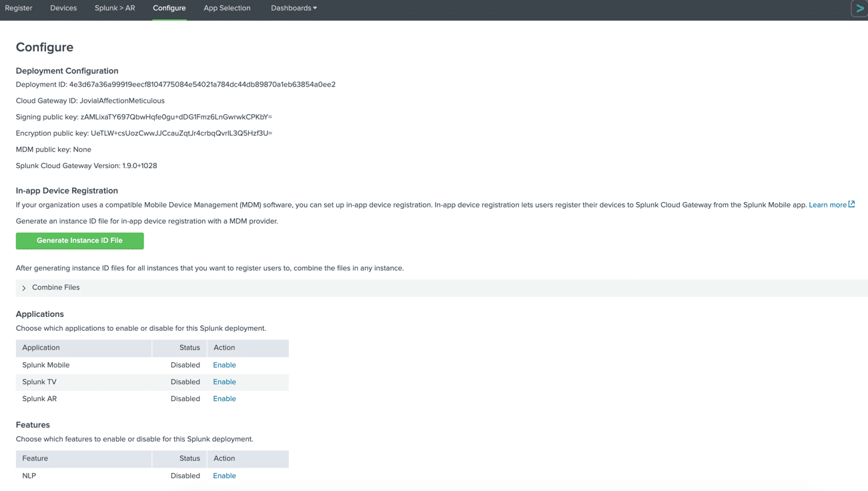
Task: Click the Disabled status of Splunk Mobile
Action: tap(185, 366)
